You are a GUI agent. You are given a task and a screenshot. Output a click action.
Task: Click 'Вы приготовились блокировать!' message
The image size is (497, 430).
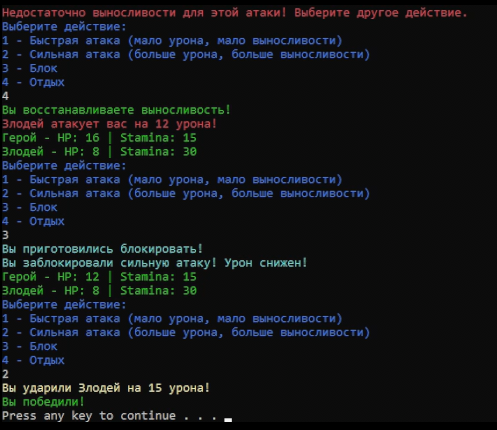102,249
